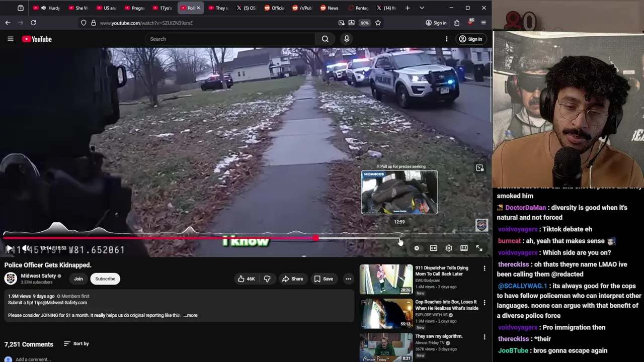Image resolution: width=644 pixels, height=362 pixels.
Task: Play the video
Action: click(x=10, y=248)
